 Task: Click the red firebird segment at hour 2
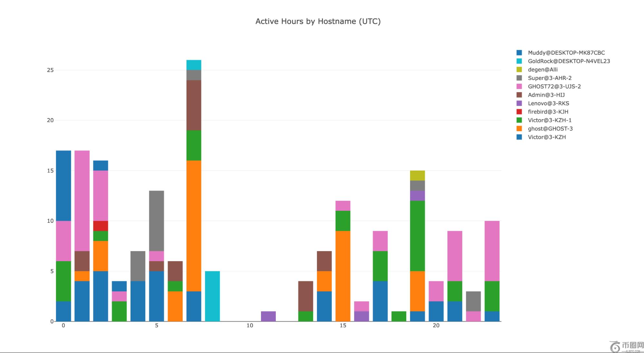[x=101, y=226]
